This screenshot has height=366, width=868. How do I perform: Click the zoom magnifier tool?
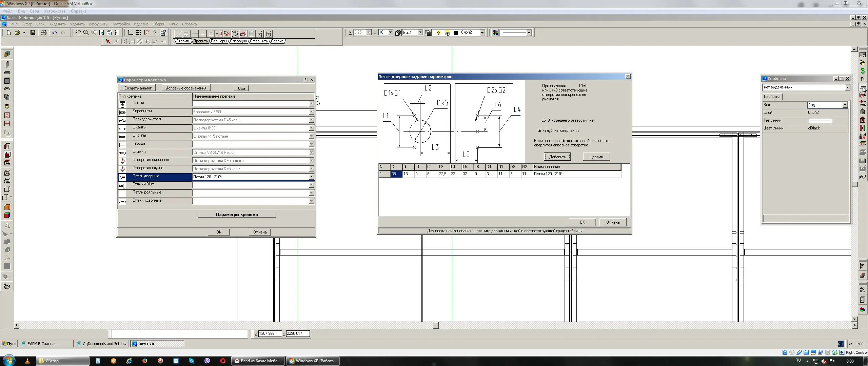tap(86, 33)
